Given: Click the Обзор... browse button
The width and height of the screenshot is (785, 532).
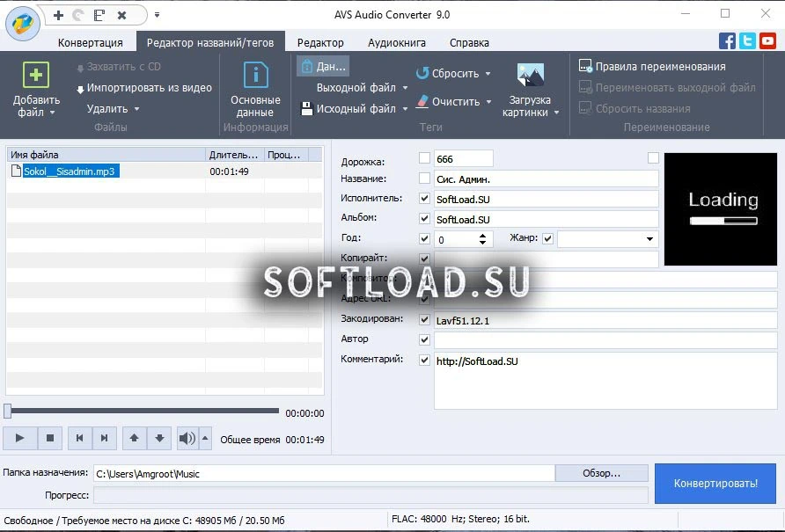Looking at the screenshot, I should coord(601,473).
